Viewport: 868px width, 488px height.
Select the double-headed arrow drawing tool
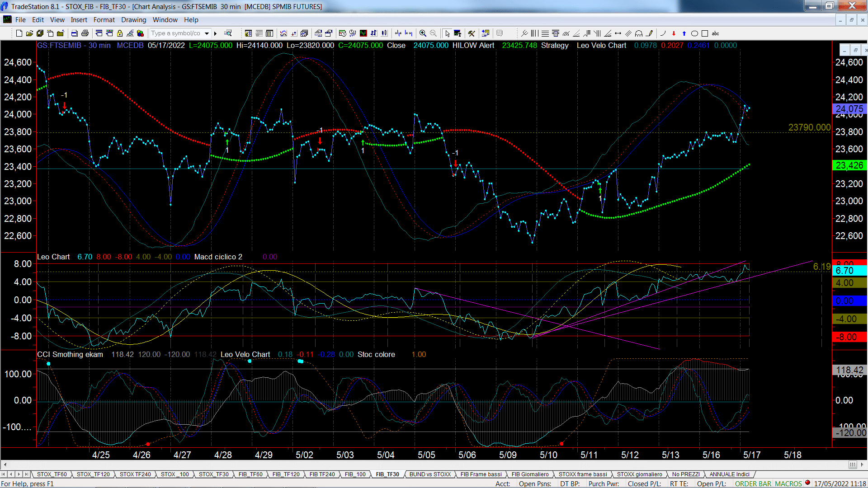(618, 33)
